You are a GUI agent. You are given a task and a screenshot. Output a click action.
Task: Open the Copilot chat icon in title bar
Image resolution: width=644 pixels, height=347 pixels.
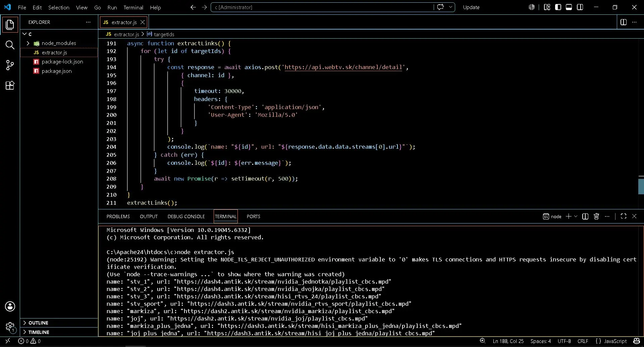click(441, 7)
